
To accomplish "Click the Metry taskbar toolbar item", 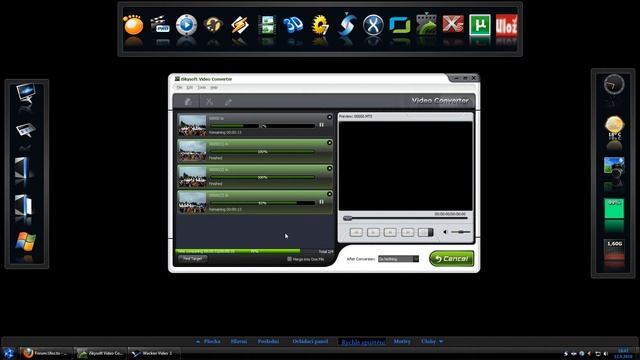I will (x=402, y=342).
